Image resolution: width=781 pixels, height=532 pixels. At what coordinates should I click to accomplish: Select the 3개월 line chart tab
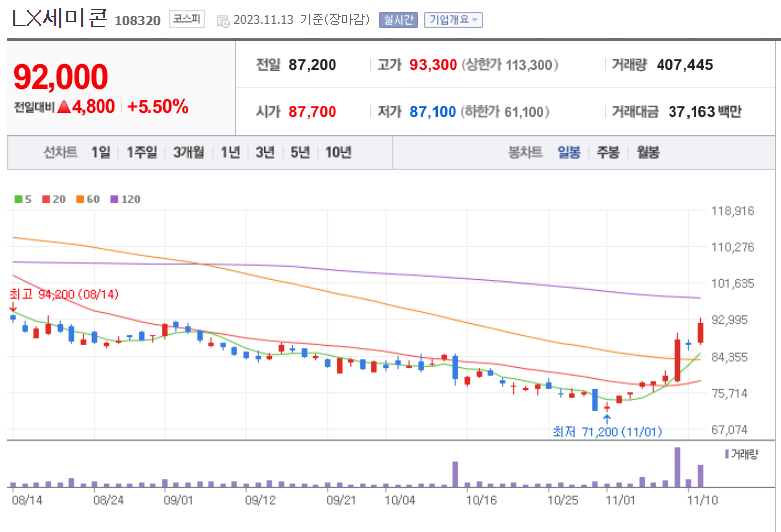tap(188, 152)
